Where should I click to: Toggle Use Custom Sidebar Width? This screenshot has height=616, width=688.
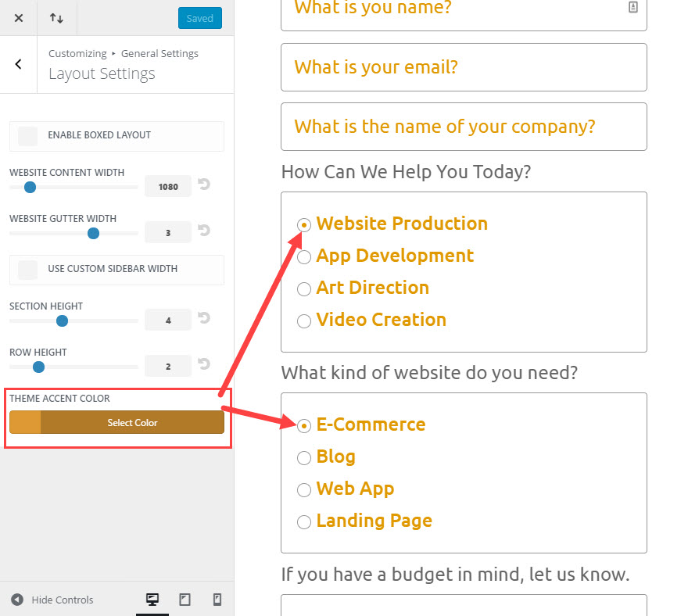[x=28, y=269]
